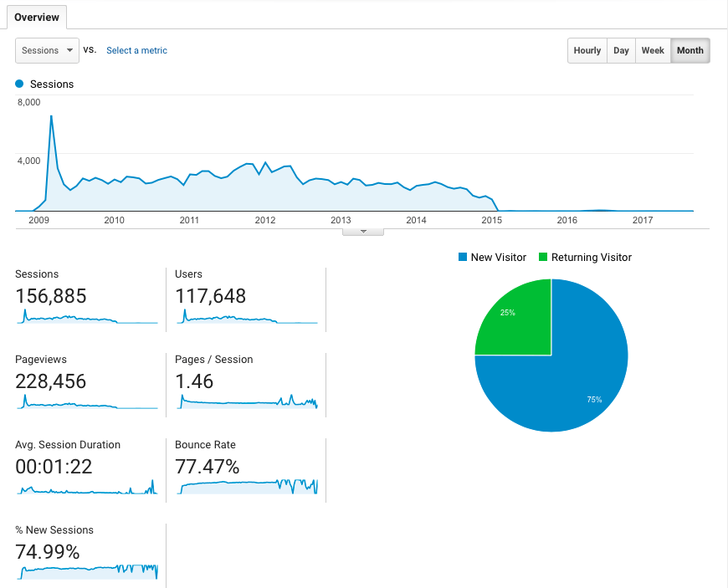Open the Bounce Rate sparkline
The width and height of the screenshot is (728, 588).
[x=247, y=487]
